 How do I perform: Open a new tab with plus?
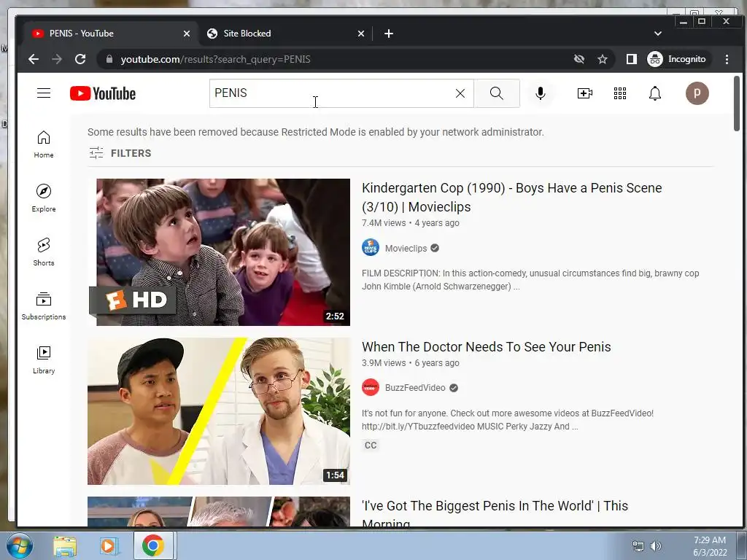coord(389,34)
